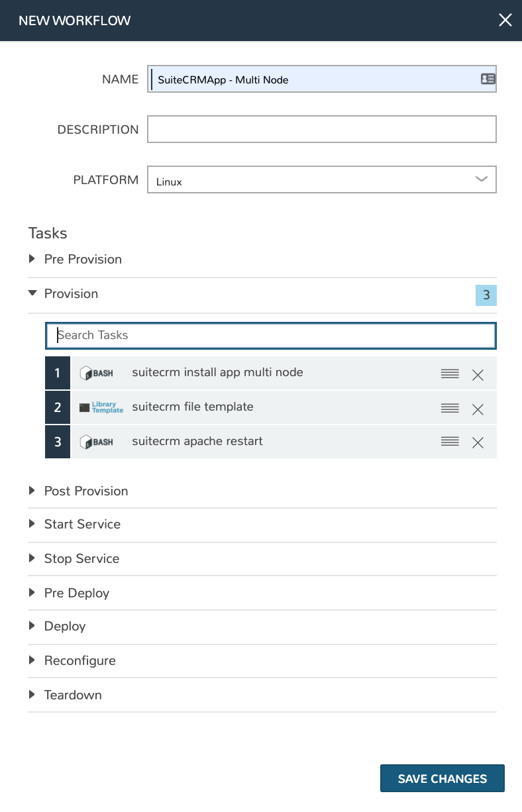
Task: Click drag handle for suitecrm apache restart task
Action: pos(450,442)
